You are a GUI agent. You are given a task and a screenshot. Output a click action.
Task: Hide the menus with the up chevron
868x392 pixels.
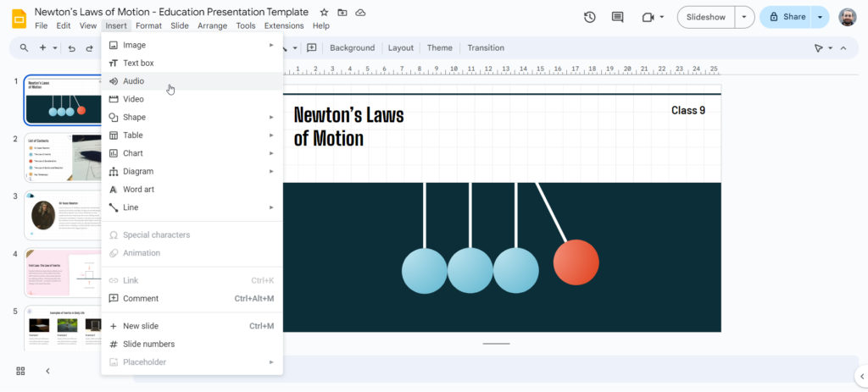click(843, 48)
